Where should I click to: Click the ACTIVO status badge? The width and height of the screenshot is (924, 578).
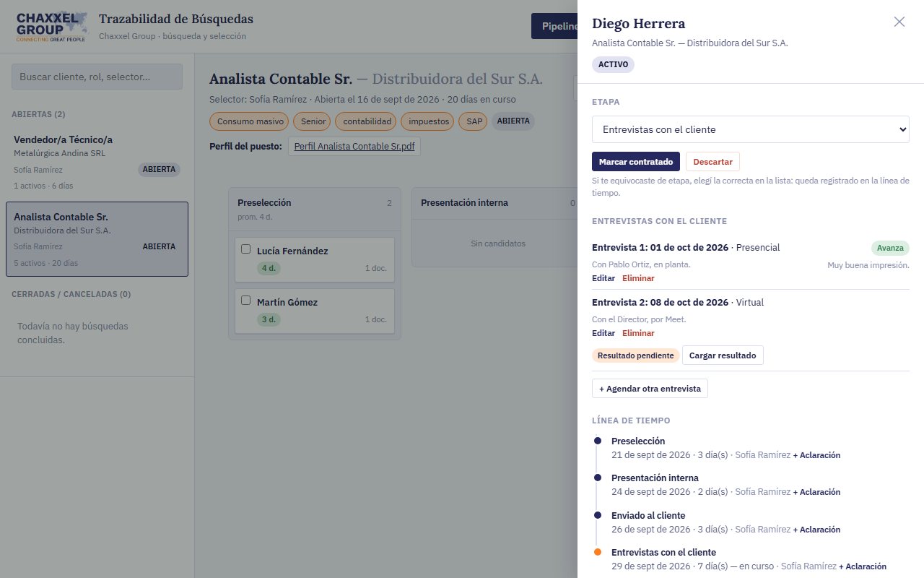coord(613,64)
